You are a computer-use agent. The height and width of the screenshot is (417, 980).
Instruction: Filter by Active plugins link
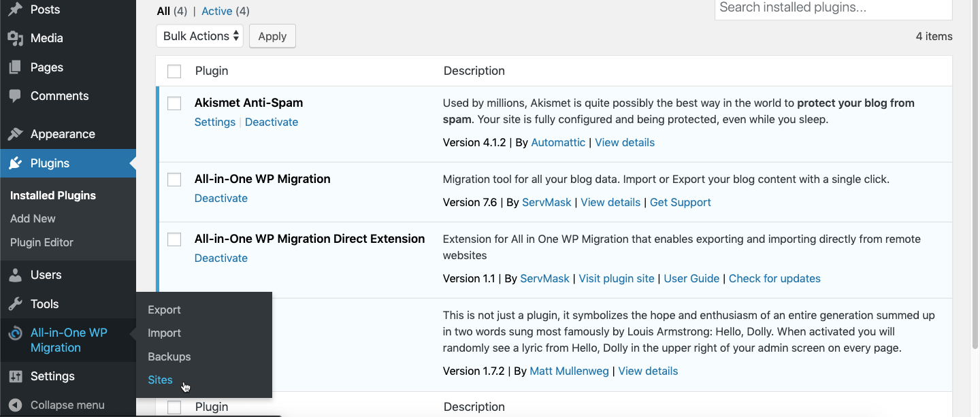(217, 11)
